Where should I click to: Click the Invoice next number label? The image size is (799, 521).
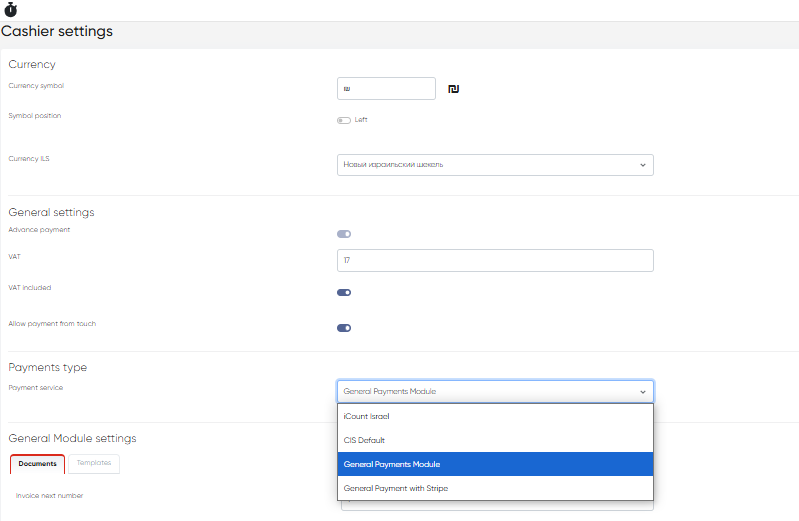[x=50, y=495]
